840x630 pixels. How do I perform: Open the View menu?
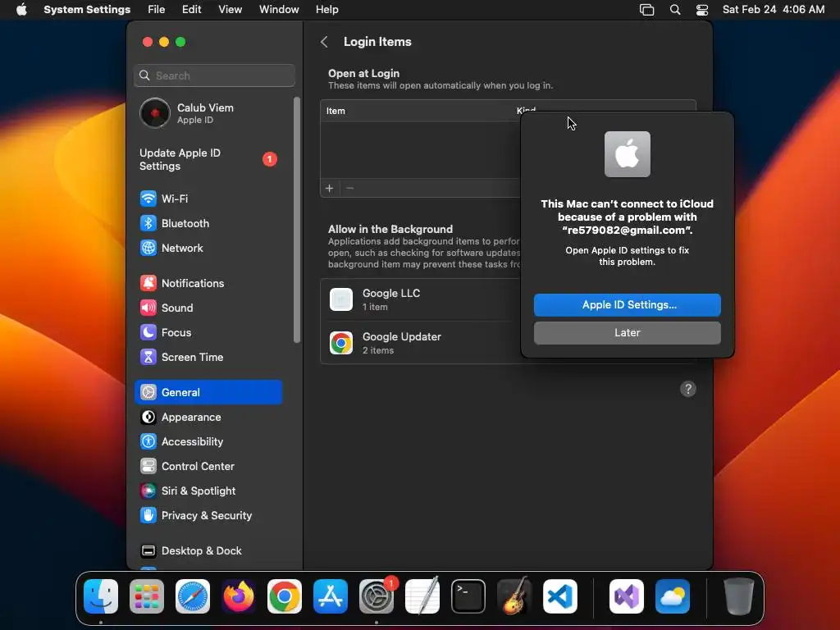(231, 10)
